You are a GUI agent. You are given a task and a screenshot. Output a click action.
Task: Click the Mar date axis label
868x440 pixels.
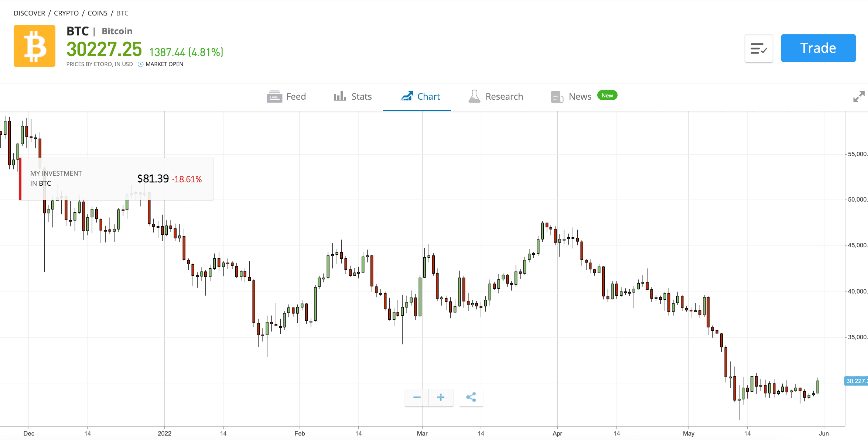click(x=422, y=433)
